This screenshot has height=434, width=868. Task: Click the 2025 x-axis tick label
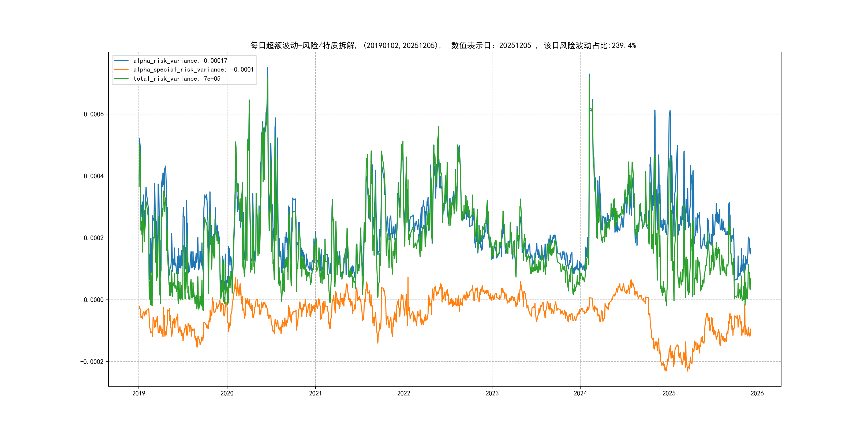pos(669,393)
